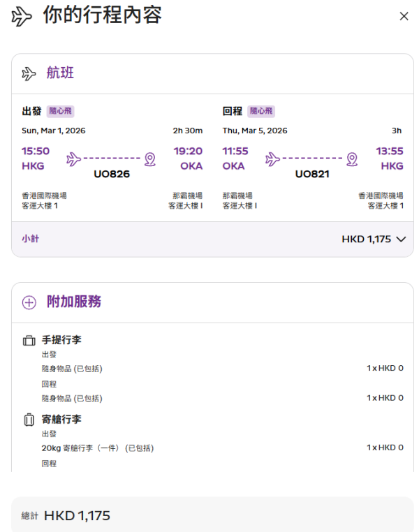The image size is (419, 532).
Task: Click the 出發 flight heading
Action: [x=31, y=111]
